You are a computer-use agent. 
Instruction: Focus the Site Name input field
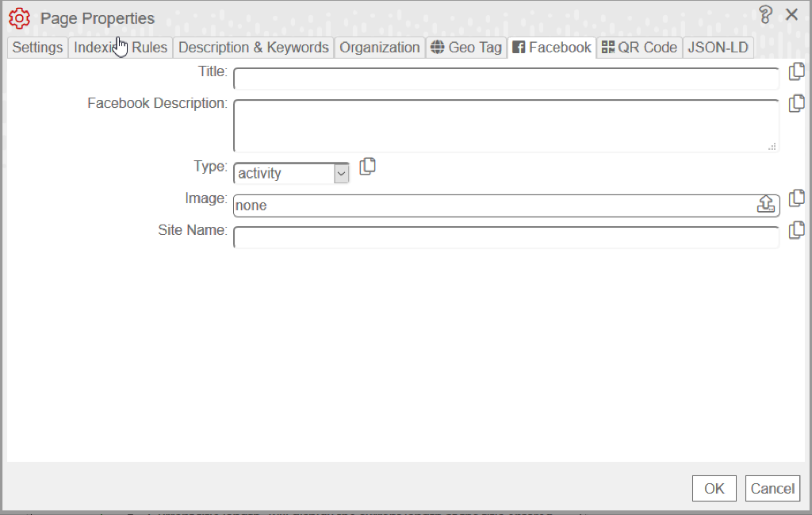click(507, 237)
